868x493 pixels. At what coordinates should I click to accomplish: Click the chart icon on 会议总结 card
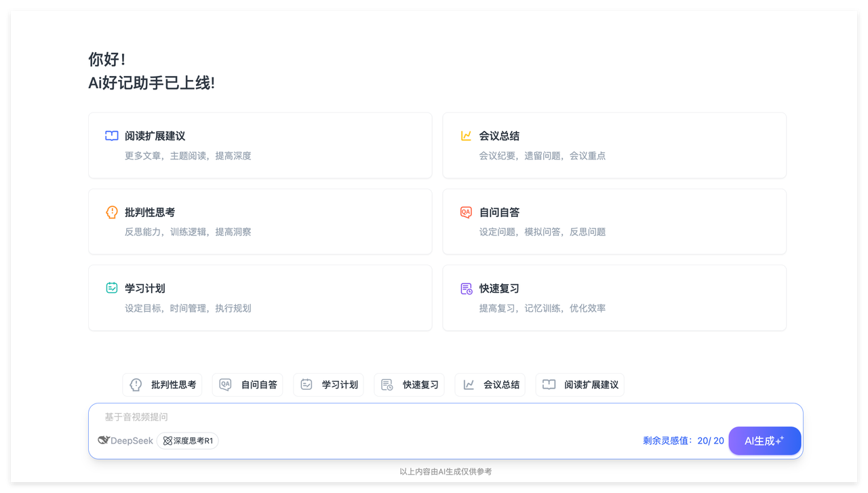466,136
